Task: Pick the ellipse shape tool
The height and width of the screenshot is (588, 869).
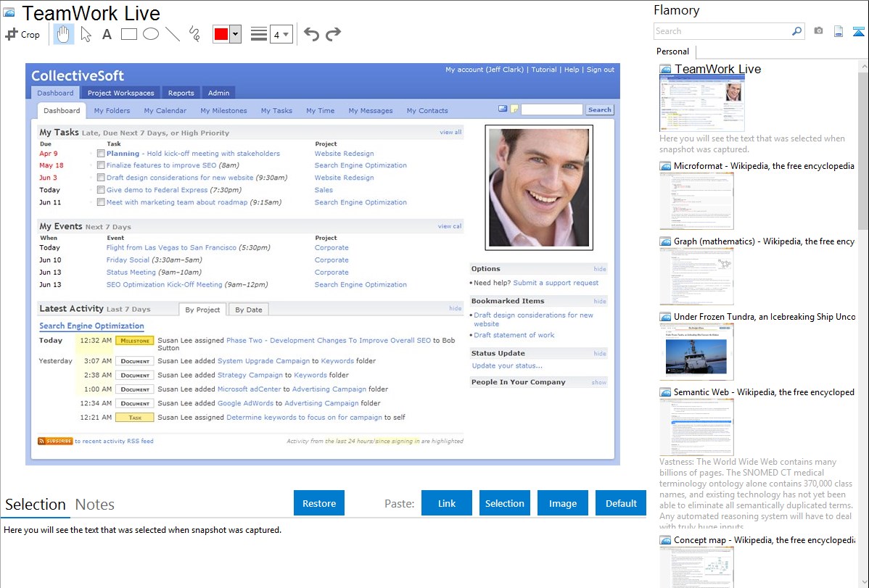Action: [x=150, y=34]
